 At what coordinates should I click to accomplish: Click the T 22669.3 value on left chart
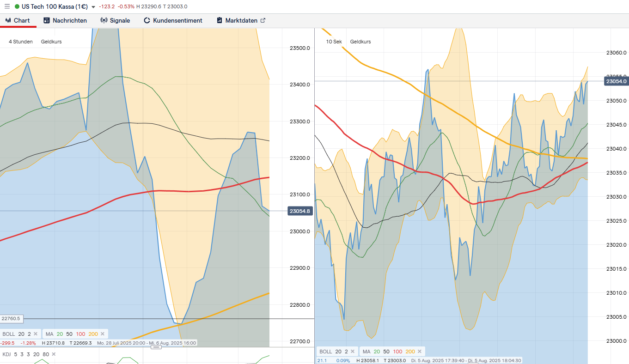pos(81,343)
